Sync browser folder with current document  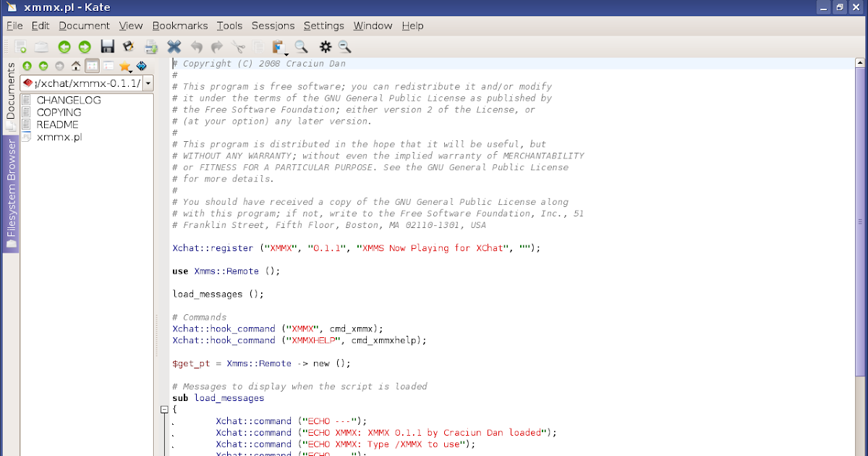pyautogui.click(x=141, y=66)
